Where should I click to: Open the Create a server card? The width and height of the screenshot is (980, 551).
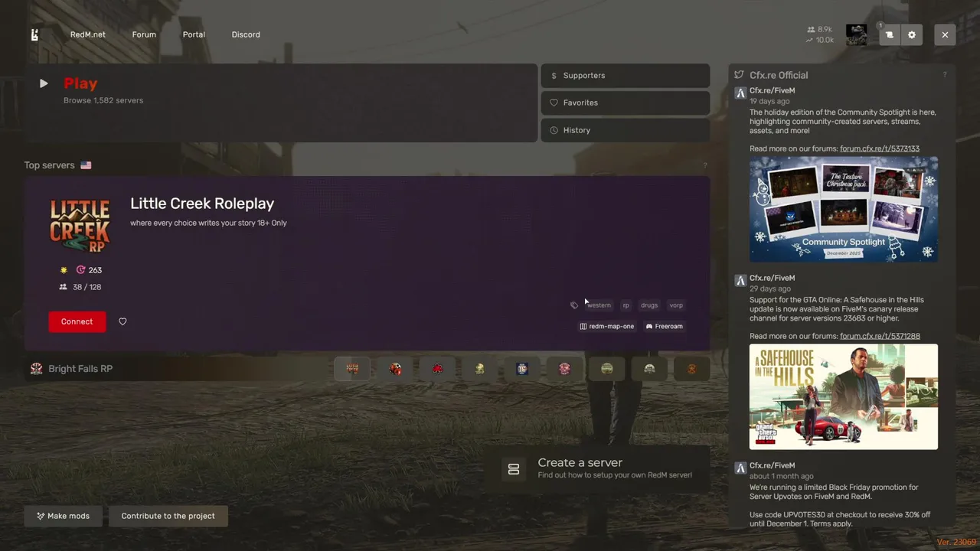tap(598, 469)
